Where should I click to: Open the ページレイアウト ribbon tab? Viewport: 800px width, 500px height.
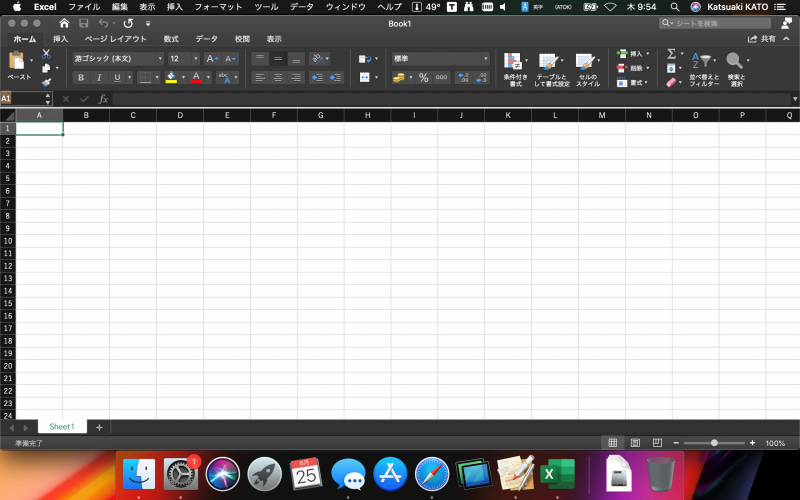115,39
